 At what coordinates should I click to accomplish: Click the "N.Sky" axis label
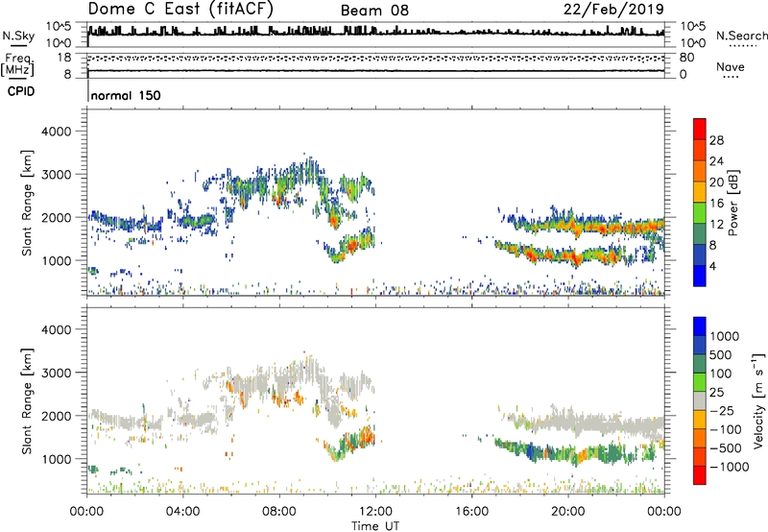[18, 36]
